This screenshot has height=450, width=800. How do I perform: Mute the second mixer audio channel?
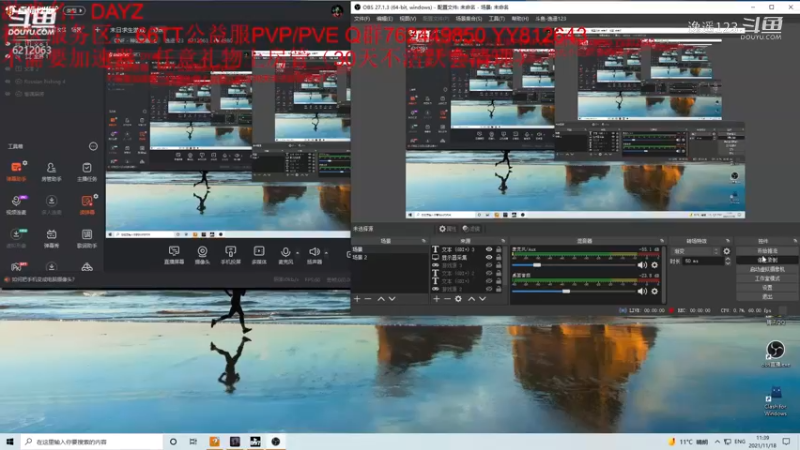click(x=642, y=291)
